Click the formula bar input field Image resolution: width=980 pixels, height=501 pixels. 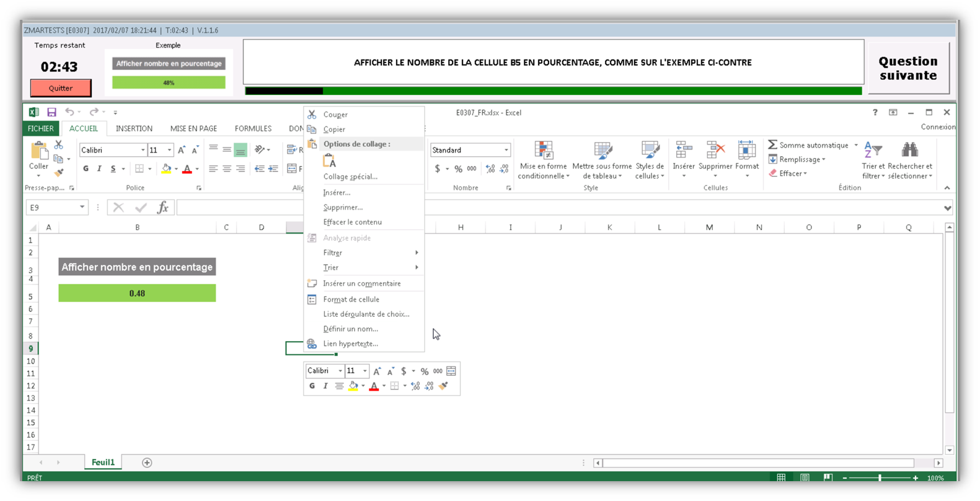point(558,208)
